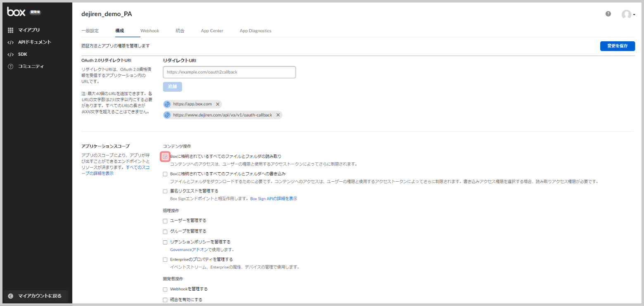Viewport: 644px width, 306px height.
Task: Remove the dejiren.com oauth-callback redirect URI
Action: [278, 115]
